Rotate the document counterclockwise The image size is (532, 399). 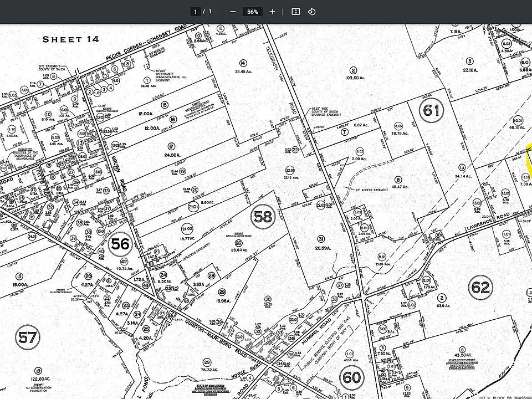(x=311, y=12)
